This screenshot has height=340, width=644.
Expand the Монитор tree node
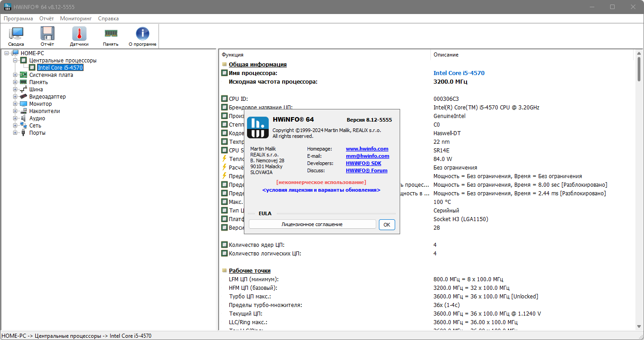point(15,104)
